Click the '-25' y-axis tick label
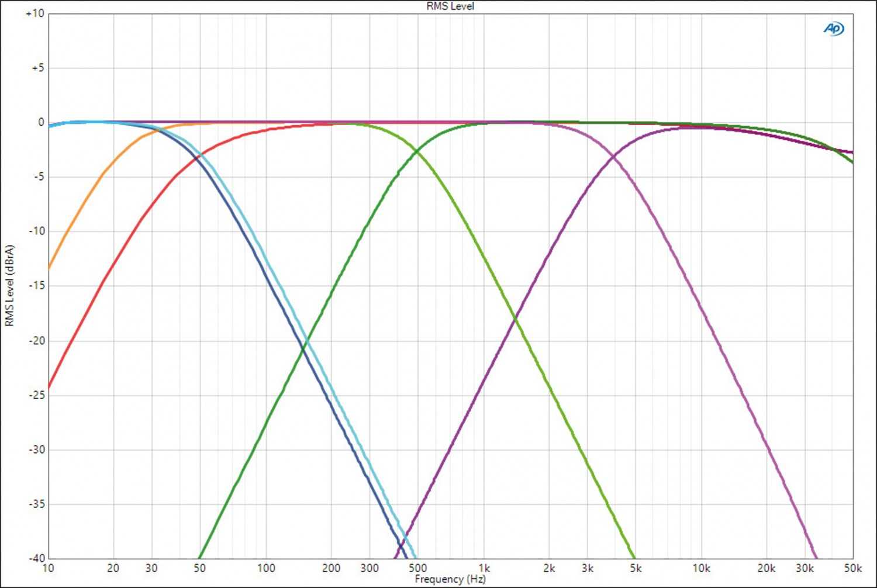 [x=36, y=395]
